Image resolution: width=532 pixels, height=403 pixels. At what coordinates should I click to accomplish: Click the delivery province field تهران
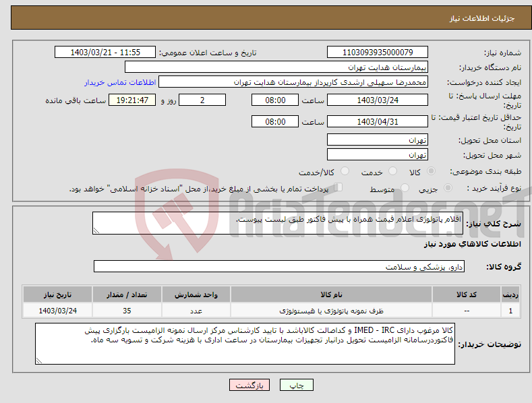pos(378,139)
